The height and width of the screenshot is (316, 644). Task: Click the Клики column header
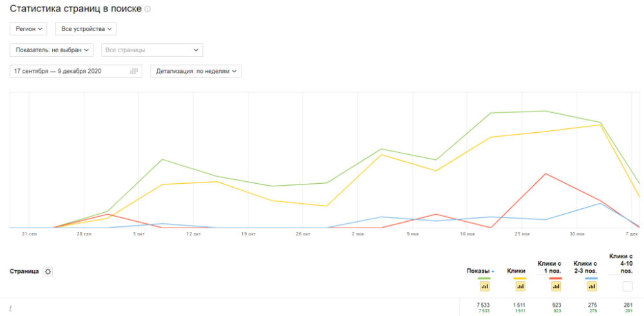point(516,271)
